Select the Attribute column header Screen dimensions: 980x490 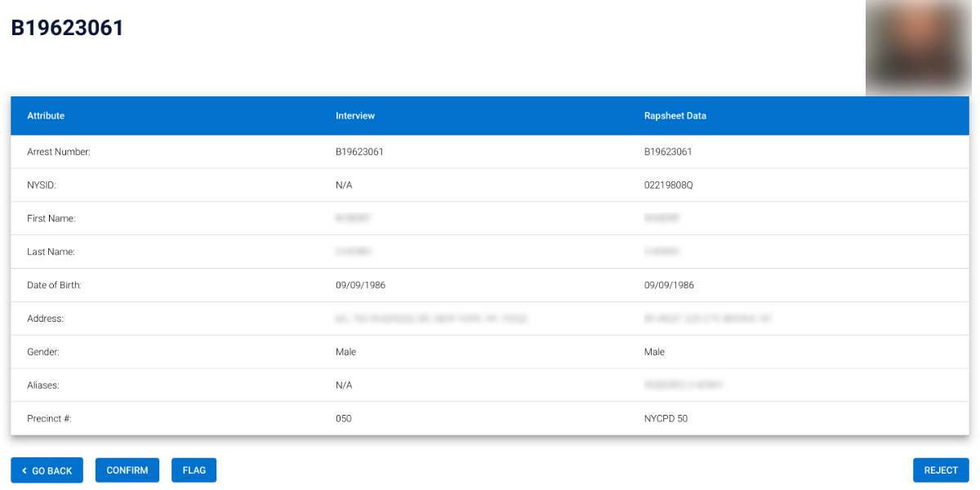click(46, 115)
